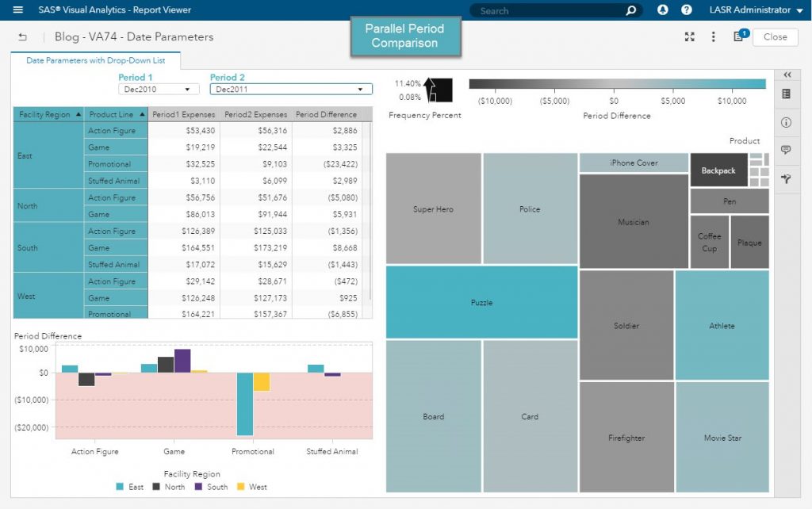
Task: Collapse the right panel with double chevrons
Action: pyautogui.click(x=787, y=74)
